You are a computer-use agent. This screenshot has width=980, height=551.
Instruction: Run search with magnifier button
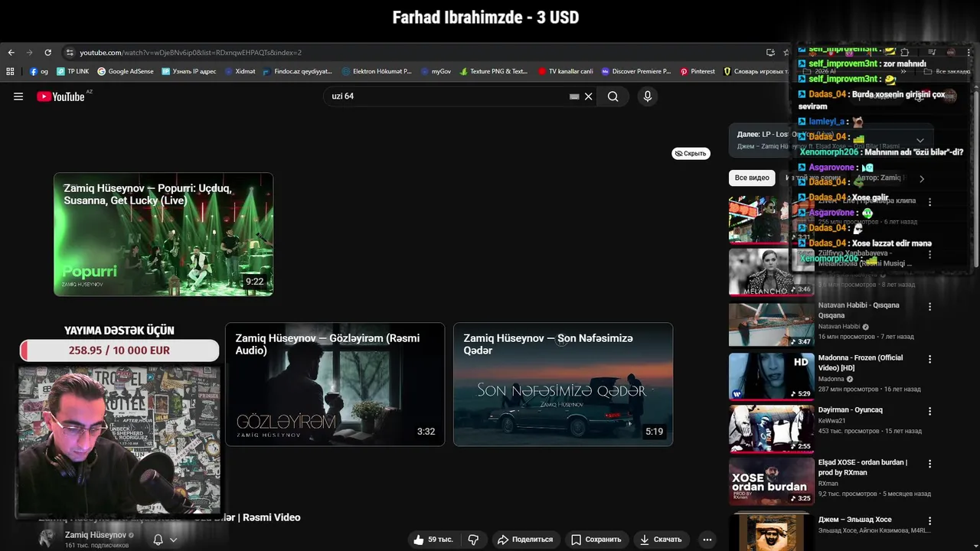(612, 96)
